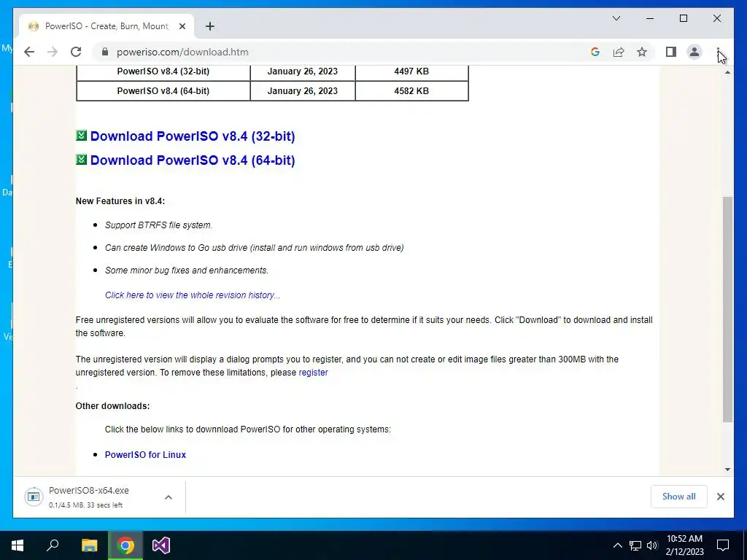
Task: Expand PowerISO8-x64.exe download options chevron
Action: coord(169,497)
